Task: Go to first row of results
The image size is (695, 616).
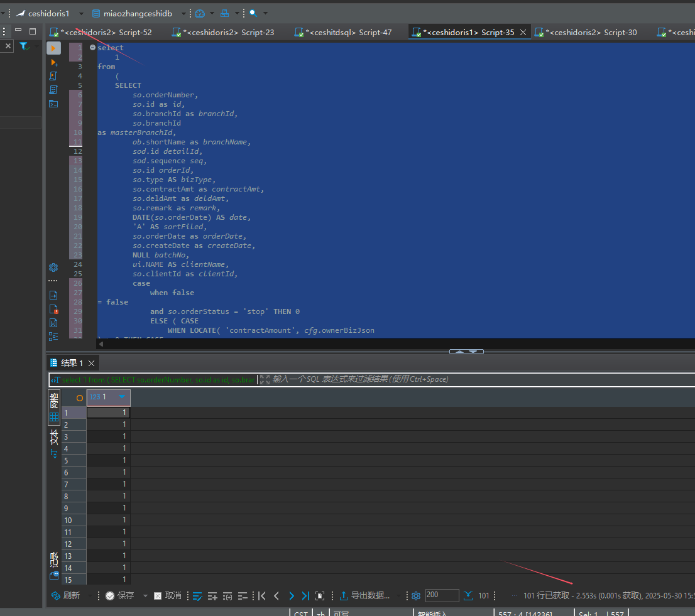Action: point(262,596)
